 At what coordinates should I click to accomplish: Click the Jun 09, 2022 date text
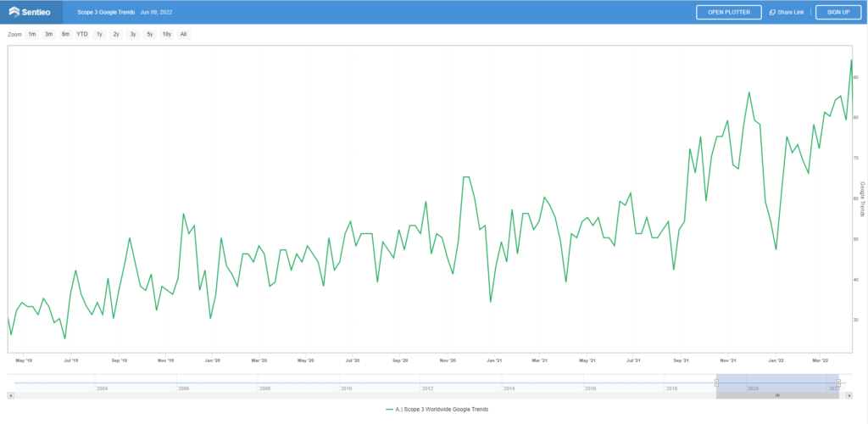[156, 12]
